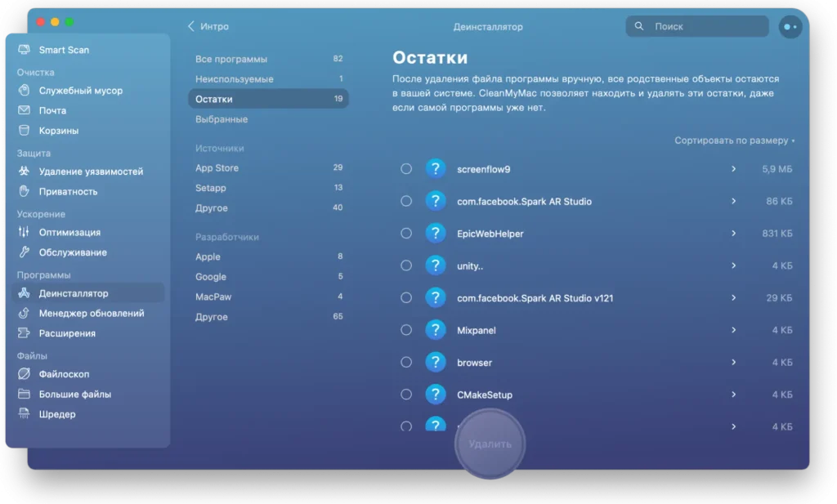Screen dimensions: 837x504
Task: Toggle the Mixpanel selection circle
Action: tap(406, 330)
